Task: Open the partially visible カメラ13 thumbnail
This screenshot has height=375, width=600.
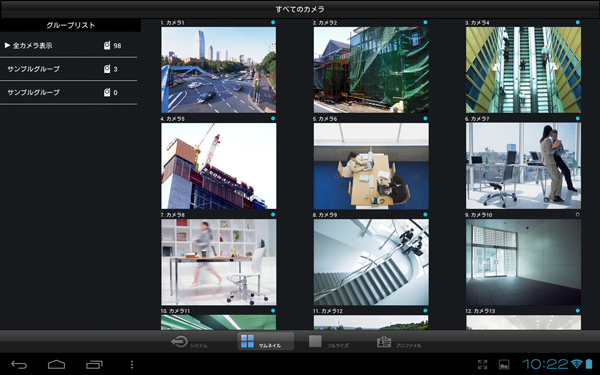Action: click(523, 322)
